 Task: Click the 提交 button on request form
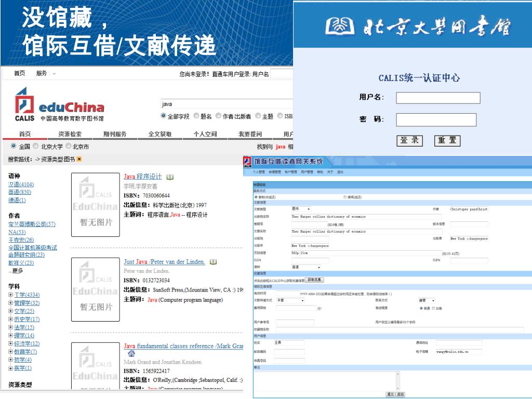click(x=391, y=394)
